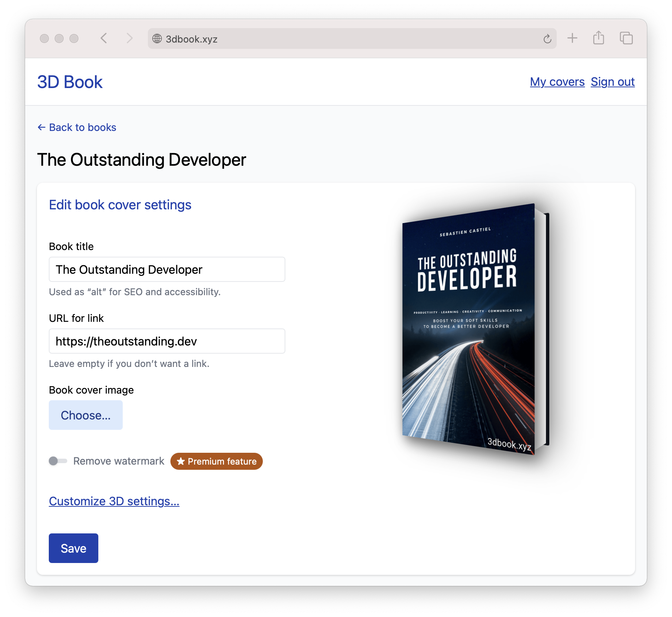Click the 3D Book logo title
672x617 pixels.
pyautogui.click(x=70, y=82)
